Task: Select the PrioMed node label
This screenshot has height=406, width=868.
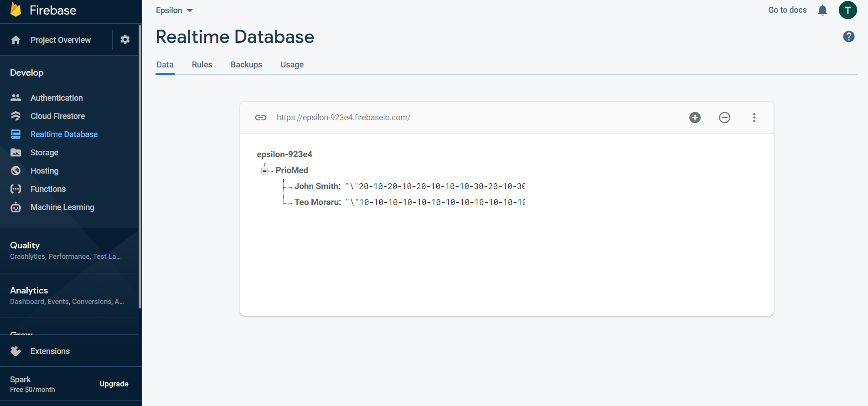Action: point(292,170)
